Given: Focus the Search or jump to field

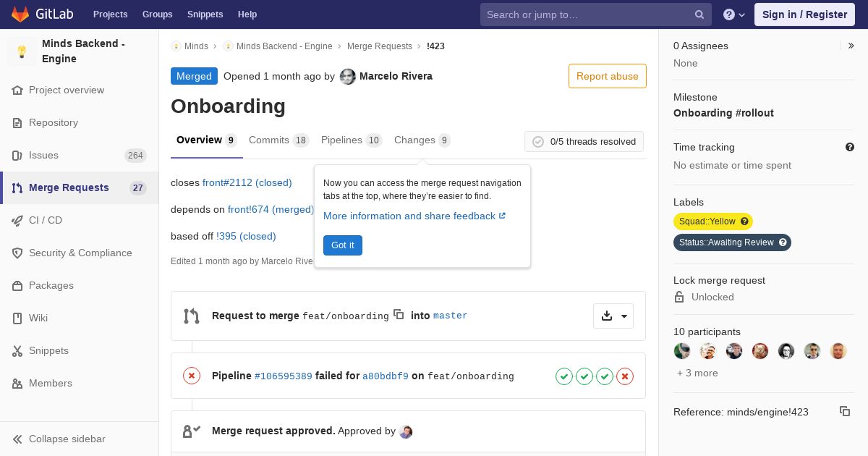Looking at the screenshot, I should [586, 14].
